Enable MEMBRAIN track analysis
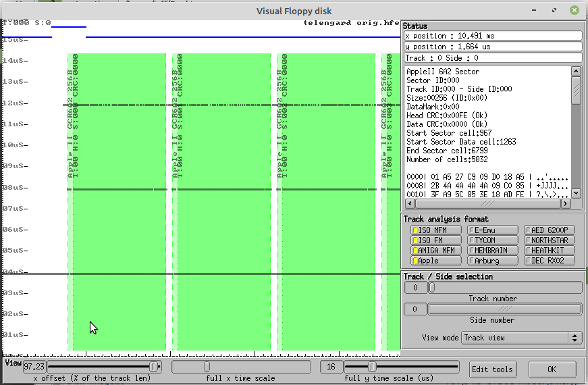 click(492, 251)
